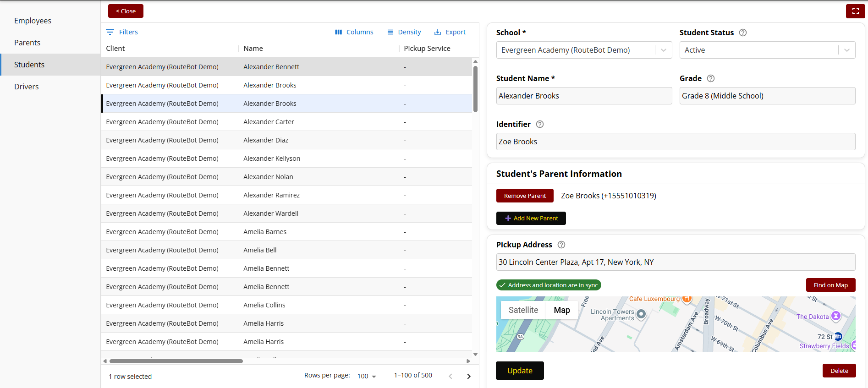868x388 pixels.
Task: Select the Amelia Collins row
Action: 286,305
